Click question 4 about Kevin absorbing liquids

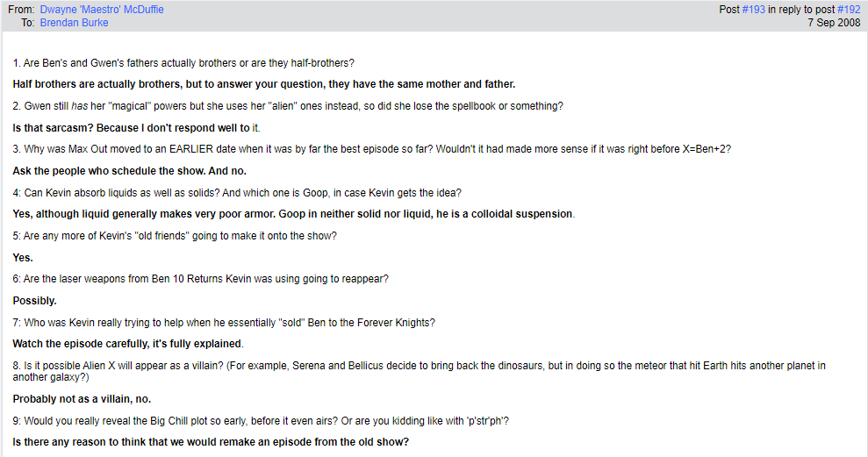click(237, 193)
